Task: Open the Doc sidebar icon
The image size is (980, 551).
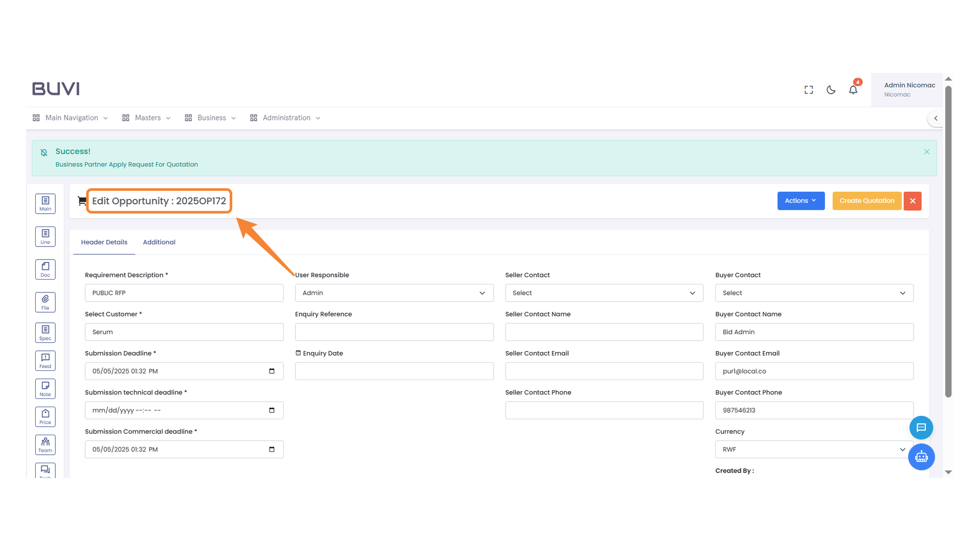Action: click(45, 269)
